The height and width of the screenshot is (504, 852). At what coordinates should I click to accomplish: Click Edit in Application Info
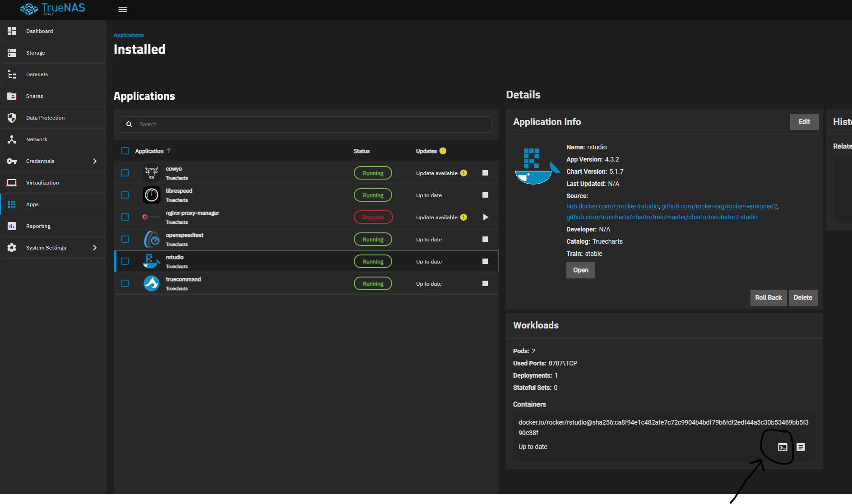(804, 122)
